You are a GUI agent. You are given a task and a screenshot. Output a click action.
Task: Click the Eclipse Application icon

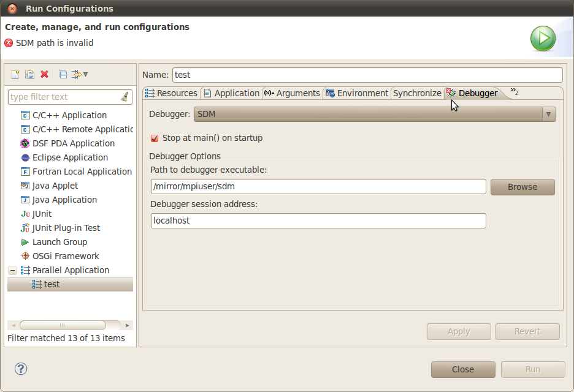click(25, 157)
